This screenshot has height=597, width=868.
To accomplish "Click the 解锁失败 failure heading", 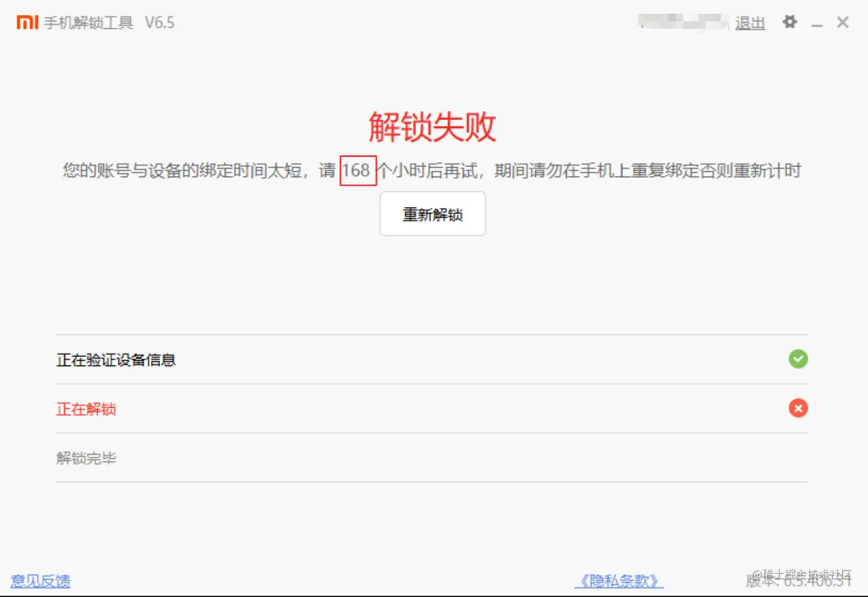I will pyautogui.click(x=432, y=127).
